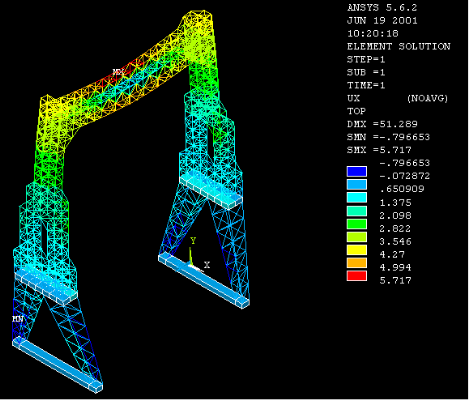Select the yellow 4.27 legend swatch

click(x=357, y=250)
